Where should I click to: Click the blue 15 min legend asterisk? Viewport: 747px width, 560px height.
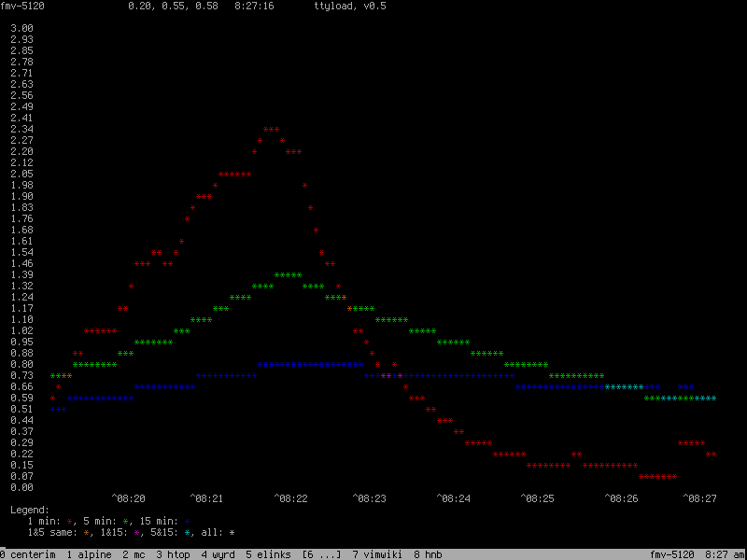188,522
